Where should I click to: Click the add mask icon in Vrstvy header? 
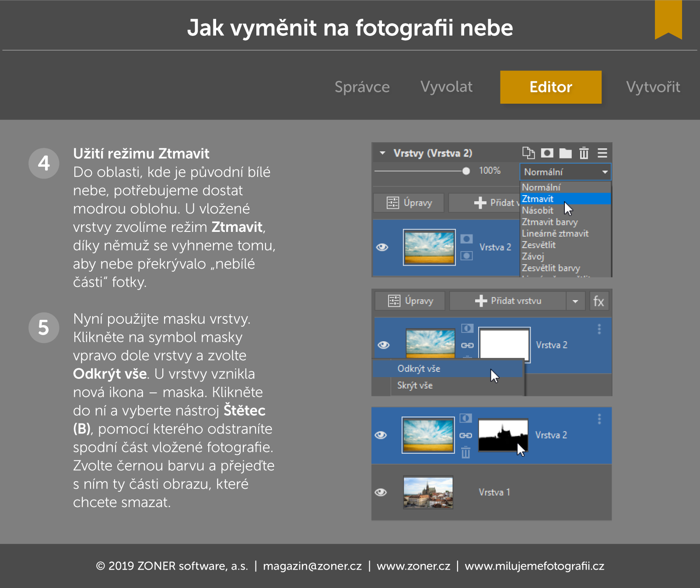pos(547,153)
